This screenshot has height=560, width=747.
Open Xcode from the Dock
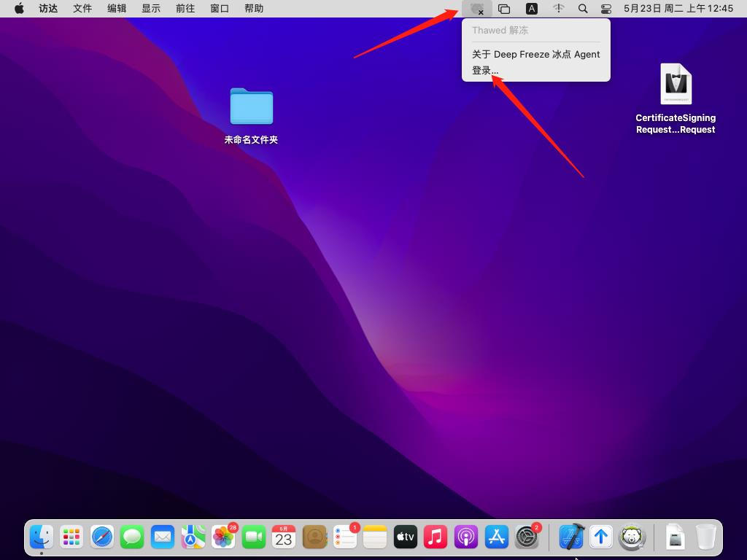[x=571, y=537]
